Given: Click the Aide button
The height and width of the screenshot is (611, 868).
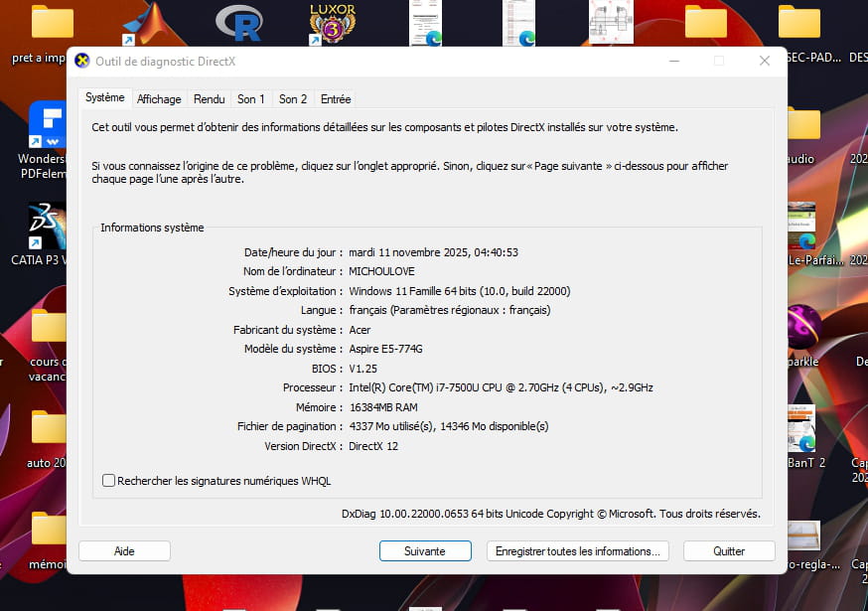Looking at the screenshot, I should pyautogui.click(x=124, y=550).
